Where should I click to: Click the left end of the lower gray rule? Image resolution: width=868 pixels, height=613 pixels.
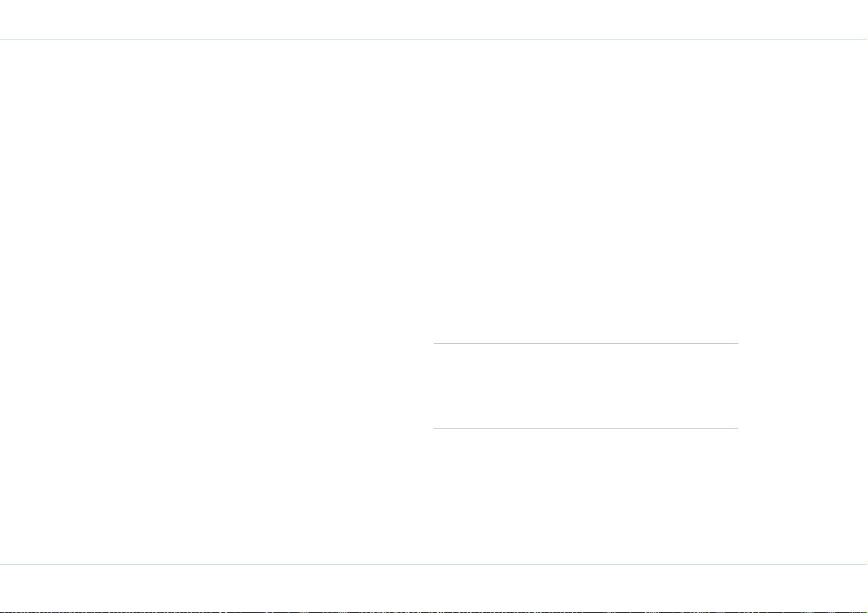pos(437,428)
